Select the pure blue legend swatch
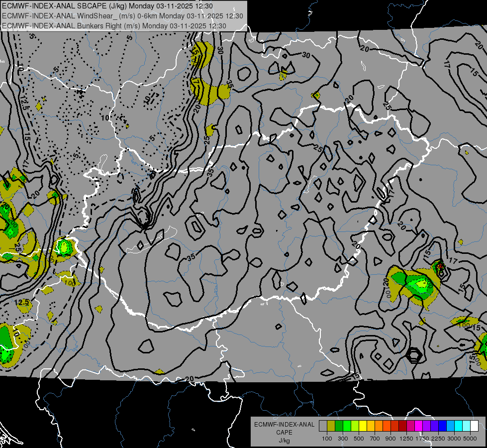This screenshot has width=487, height=448. 442,426
